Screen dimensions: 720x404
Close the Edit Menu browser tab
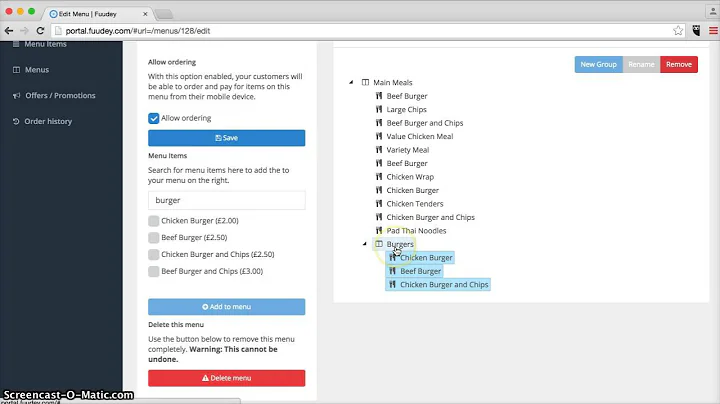pyautogui.click(x=145, y=14)
